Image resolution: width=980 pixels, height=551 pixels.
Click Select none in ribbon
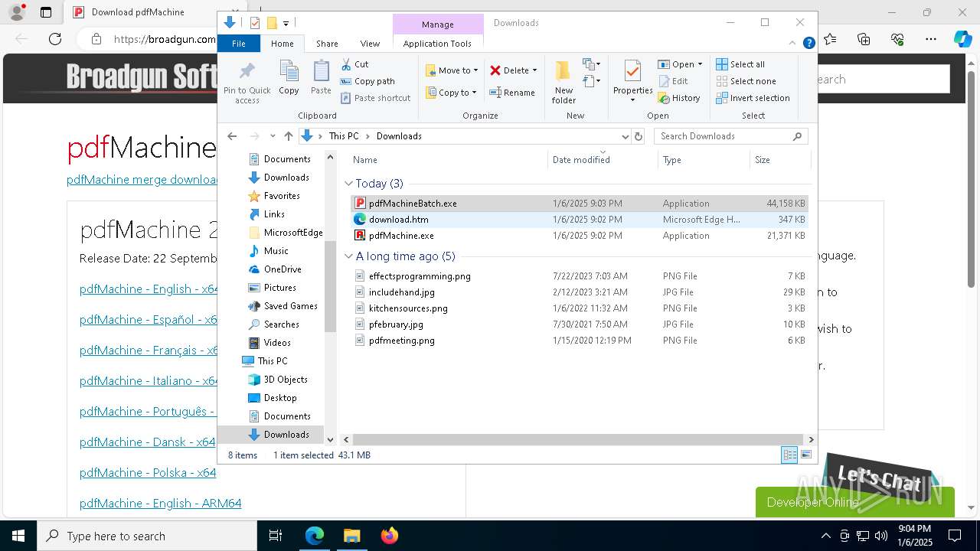(746, 81)
